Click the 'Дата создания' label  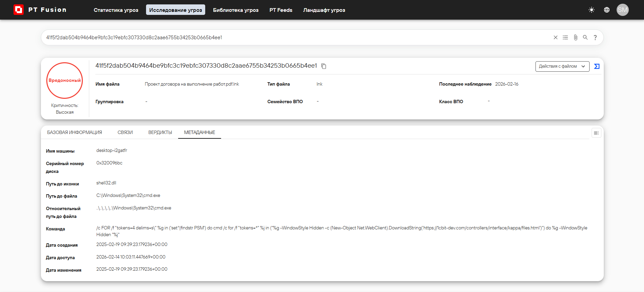coord(62,245)
